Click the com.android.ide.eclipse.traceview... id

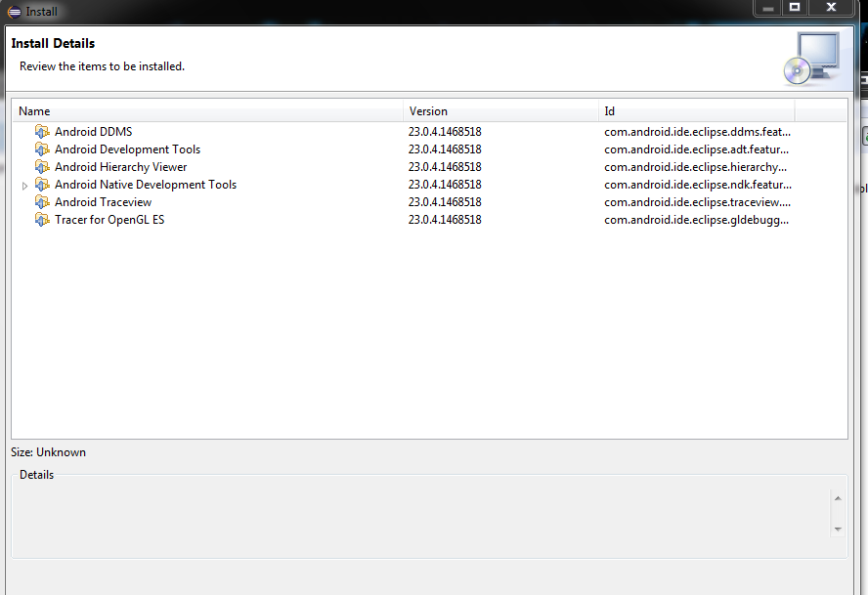coord(698,202)
